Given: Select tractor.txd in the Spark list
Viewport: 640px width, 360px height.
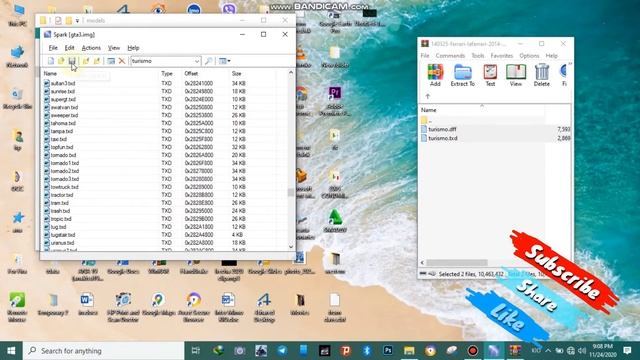Looking at the screenshot, I should 62,195.
